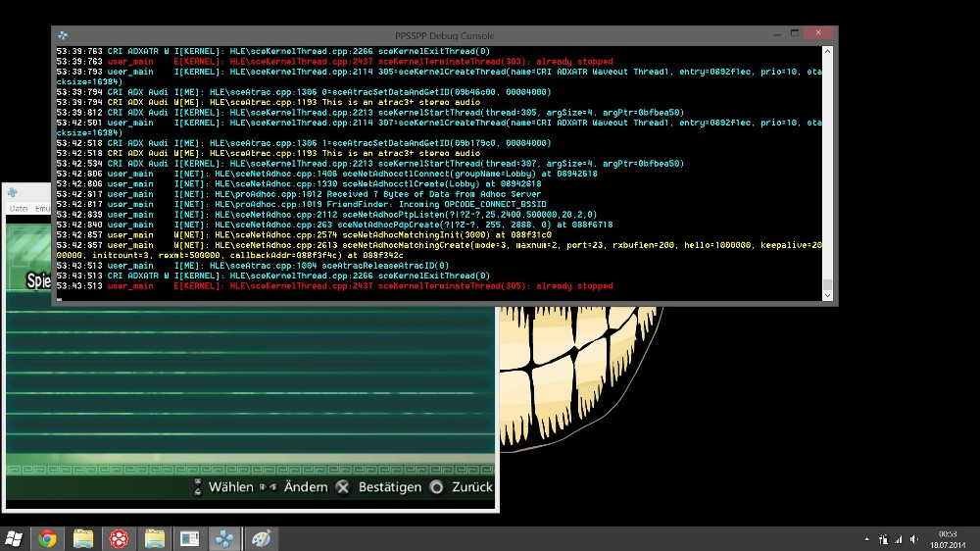Launch the red circular app in taskbar
Screen dimensions: 980x551
coord(119,538)
